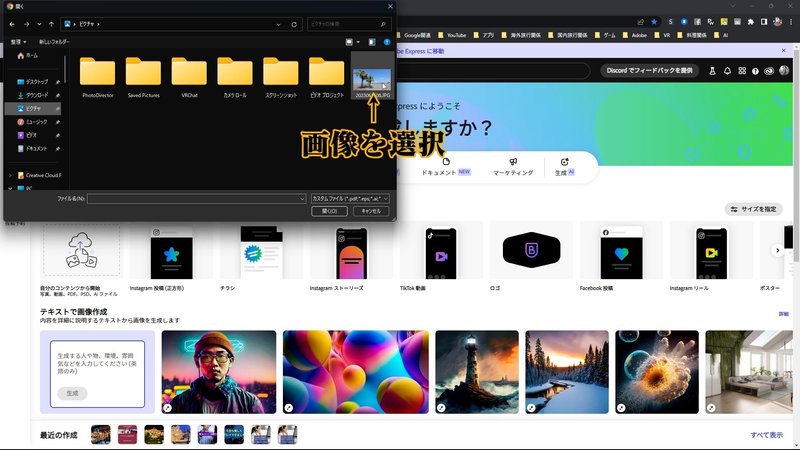Collapse the PC tree node
The height and width of the screenshot is (450, 800).
[x=10, y=188]
